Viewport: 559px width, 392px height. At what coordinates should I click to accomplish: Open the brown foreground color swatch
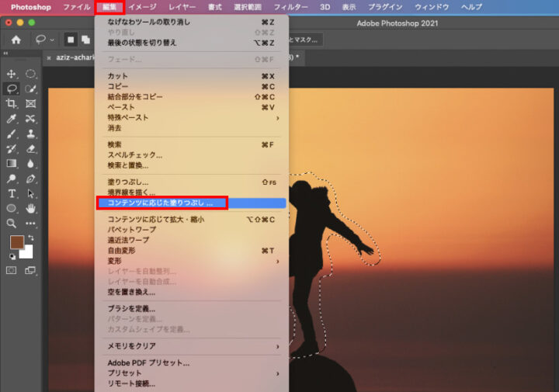pyautogui.click(x=17, y=242)
